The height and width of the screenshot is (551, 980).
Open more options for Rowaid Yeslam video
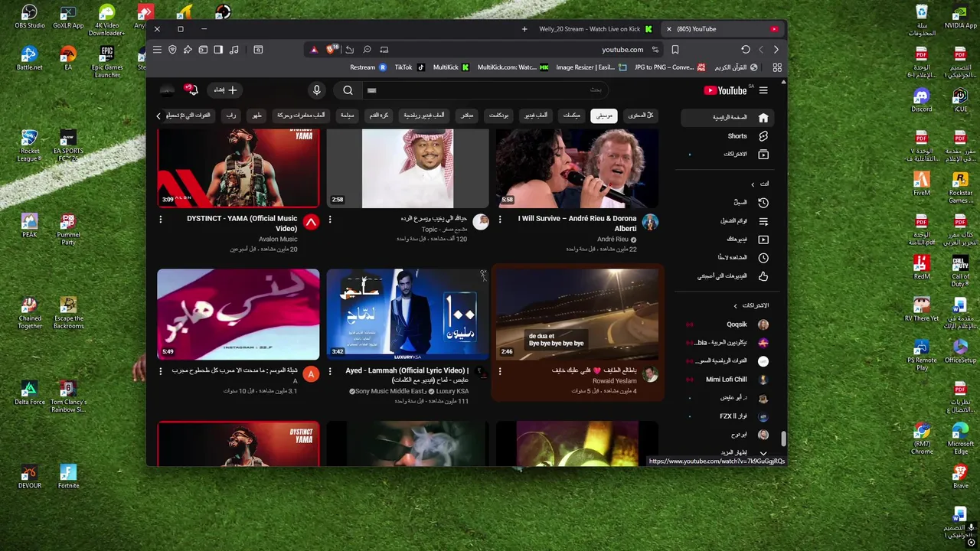pyautogui.click(x=499, y=371)
